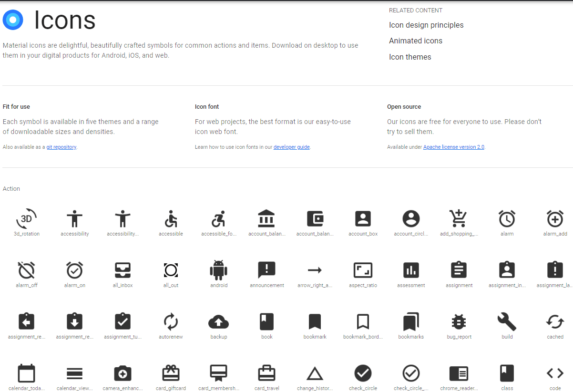Click the blue Material circle logo
The width and height of the screenshot is (573, 392).
coord(13,20)
